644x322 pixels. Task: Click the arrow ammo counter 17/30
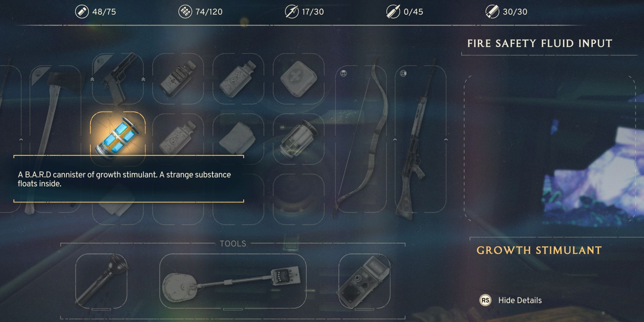tap(304, 12)
